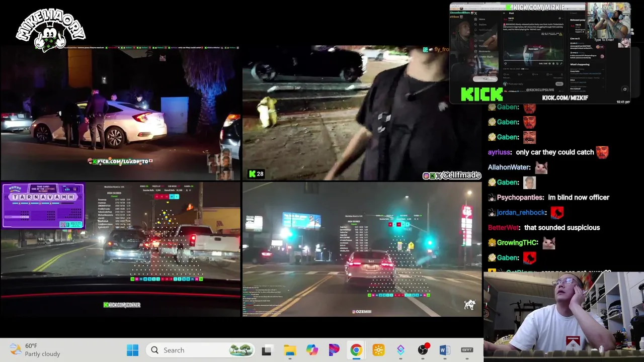Click the streamer webcam feed

(563, 317)
